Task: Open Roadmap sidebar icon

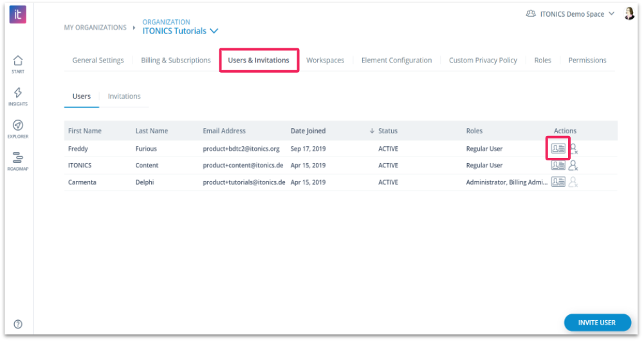Action: pyautogui.click(x=17, y=157)
